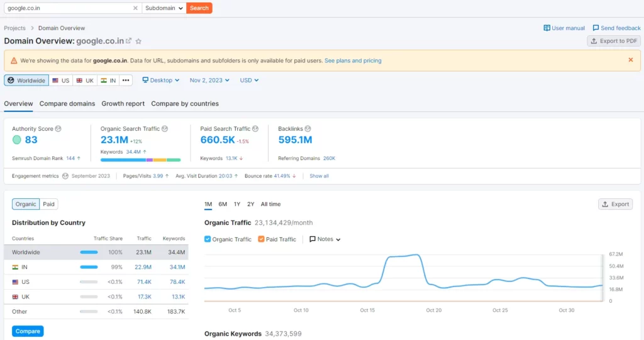
Task: Click Paid Search Traffic info icon
Action: [x=255, y=128]
